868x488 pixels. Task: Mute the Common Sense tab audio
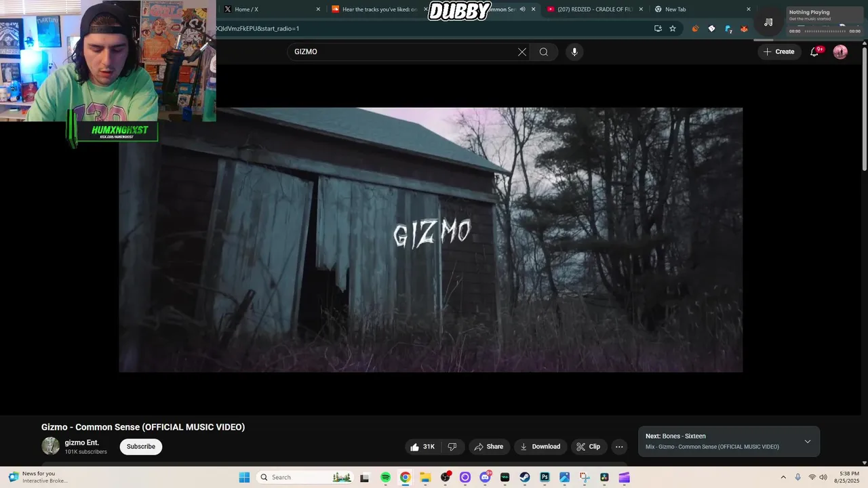coord(522,9)
